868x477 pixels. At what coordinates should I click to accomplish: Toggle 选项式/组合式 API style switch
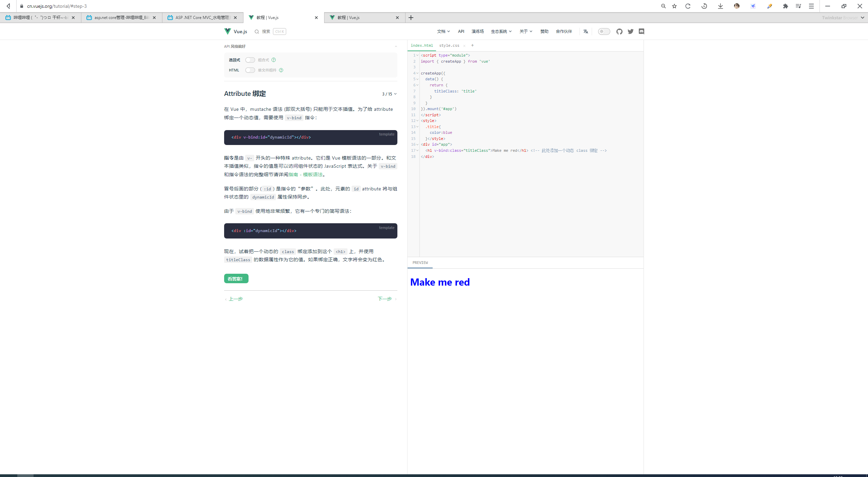click(x=250, y=60)
